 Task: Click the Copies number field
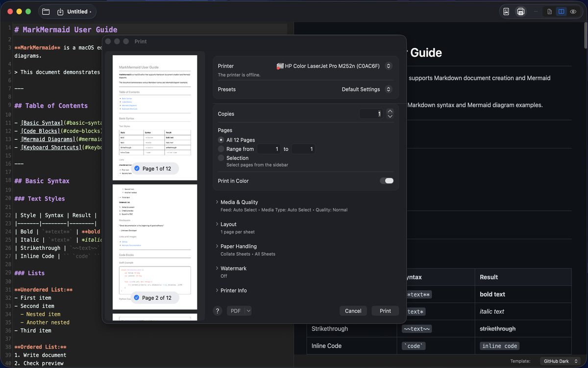(371, 114)
